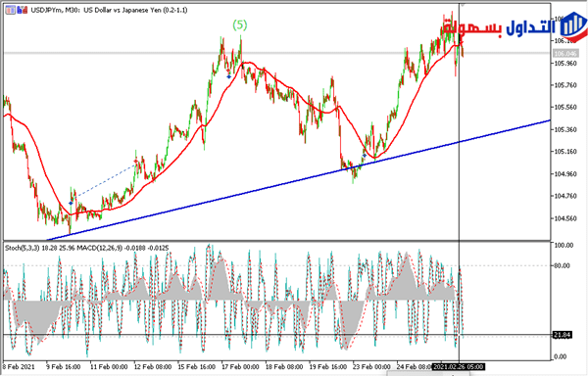Select the blue trade marker near 23 Feb low
Image resolution: width=588 pixels, height=376 pixels.
tap(365, 155)
